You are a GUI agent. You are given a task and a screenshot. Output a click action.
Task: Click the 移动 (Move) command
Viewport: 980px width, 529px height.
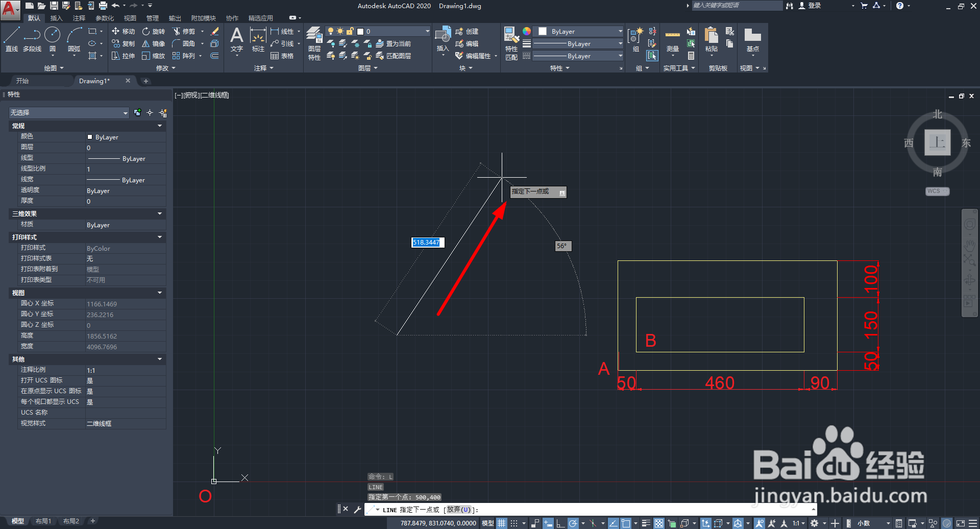point(123,31)
